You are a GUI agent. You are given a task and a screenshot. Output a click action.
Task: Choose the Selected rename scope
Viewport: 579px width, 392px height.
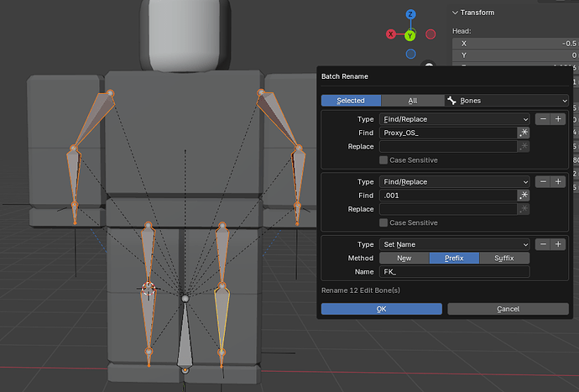351,101
